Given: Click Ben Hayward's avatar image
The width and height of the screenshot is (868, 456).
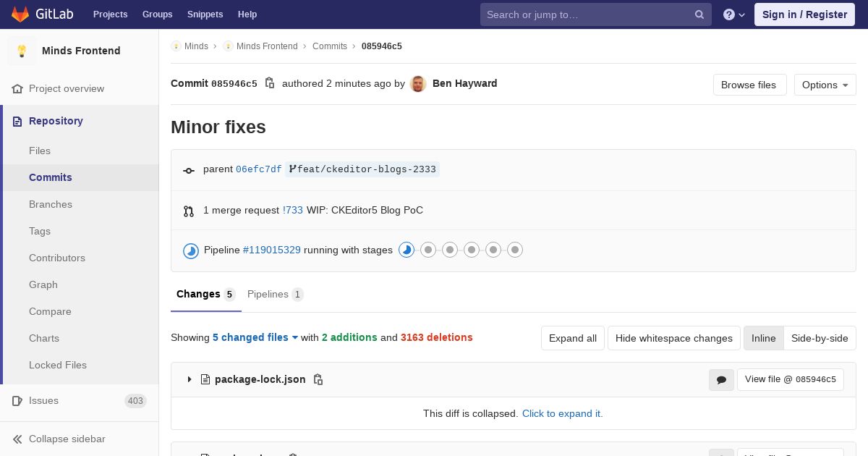Looking at the screenshot, I should coord(418,83).
